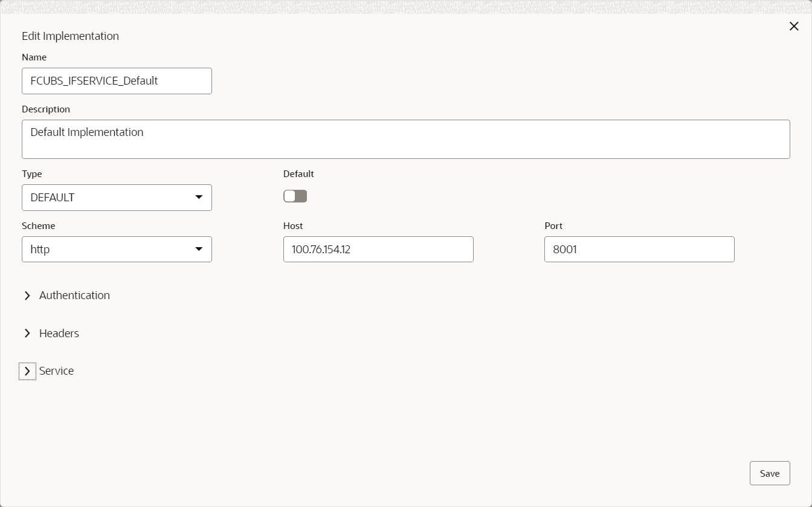Open the Type dropdown arrow
Image resolution: width=812 pixels, height=507 pixels.
point(199,198)
